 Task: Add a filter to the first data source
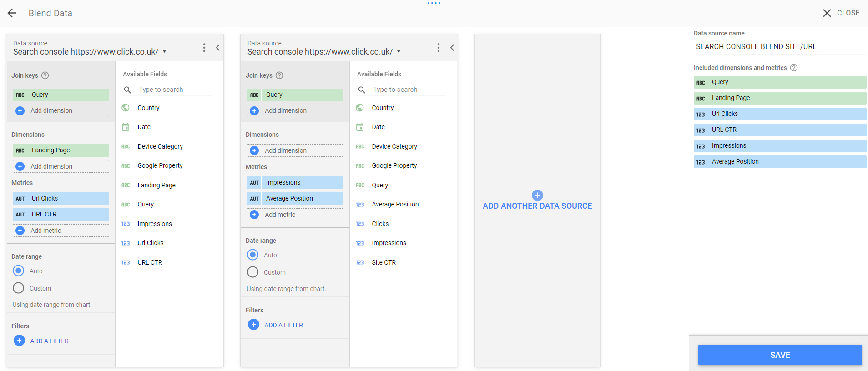[x=41, y=341]
